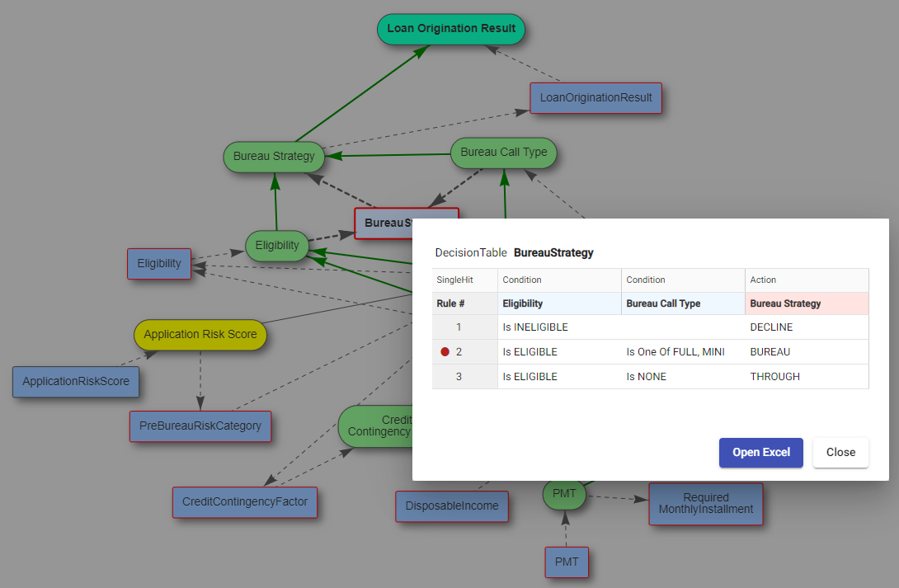Select the Loan Origination Result node
The image size is (899, 588).
point(451,29)
